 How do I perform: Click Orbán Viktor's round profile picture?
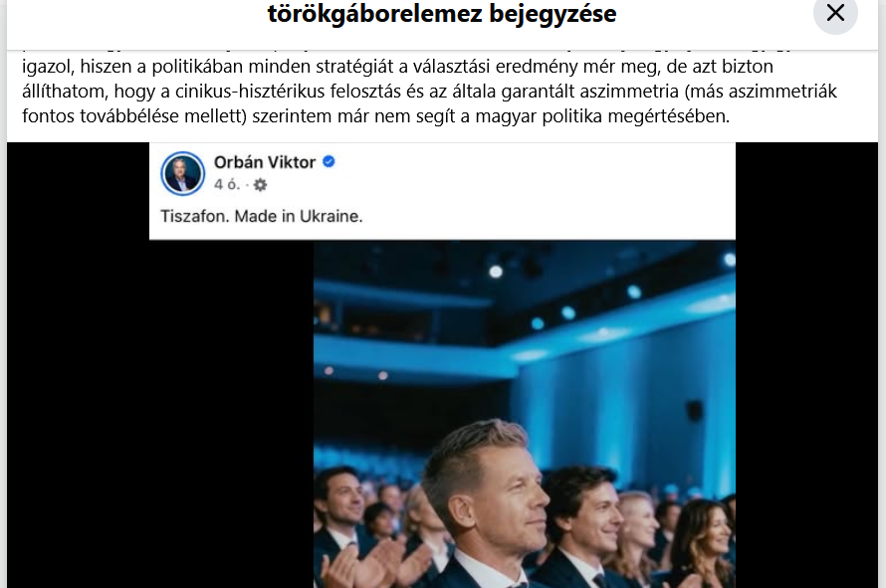click(x=182, y=173)
